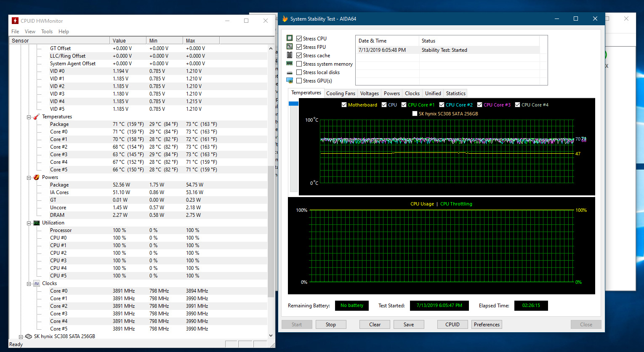
Task: Click the disk icon beside Stress local disks
Action: pyautogui.click(x=290, y=72)
